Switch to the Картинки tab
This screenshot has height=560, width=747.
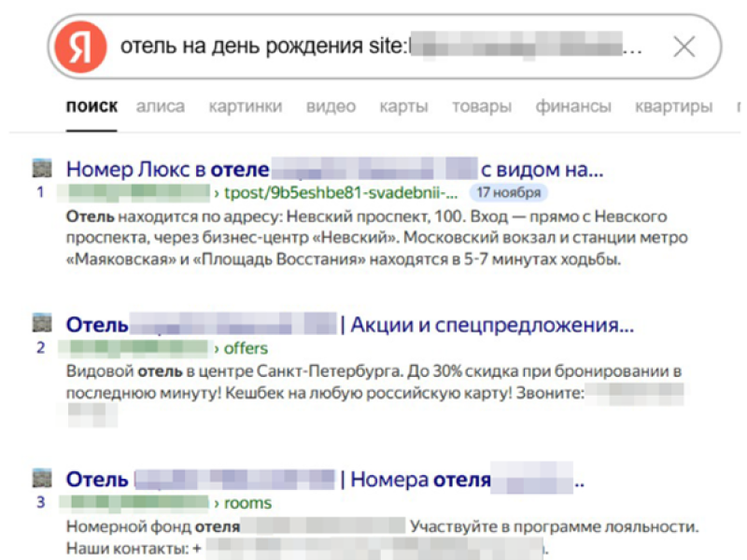(x=245, y=106)
